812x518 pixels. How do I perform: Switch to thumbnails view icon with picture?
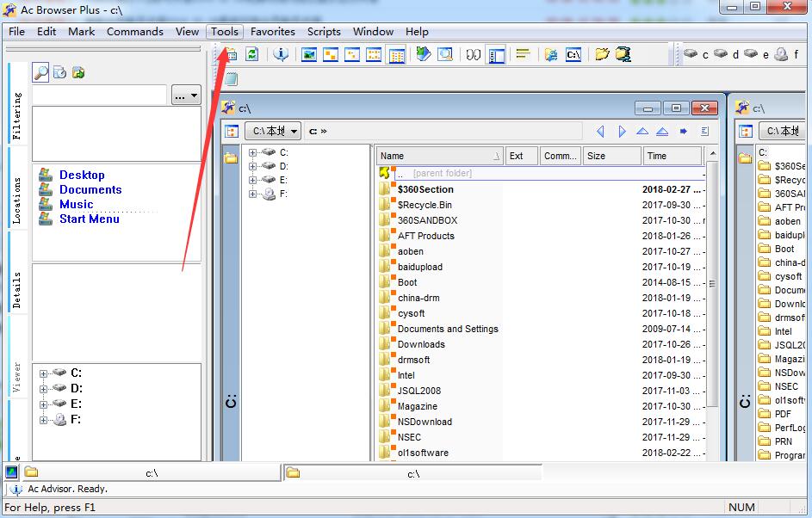coord(309,54)
